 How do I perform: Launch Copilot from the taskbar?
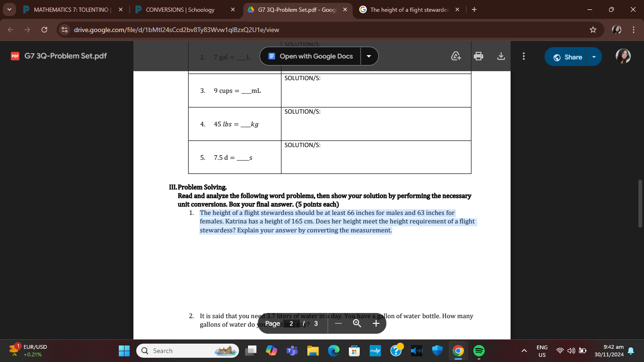tap(272, 351)
